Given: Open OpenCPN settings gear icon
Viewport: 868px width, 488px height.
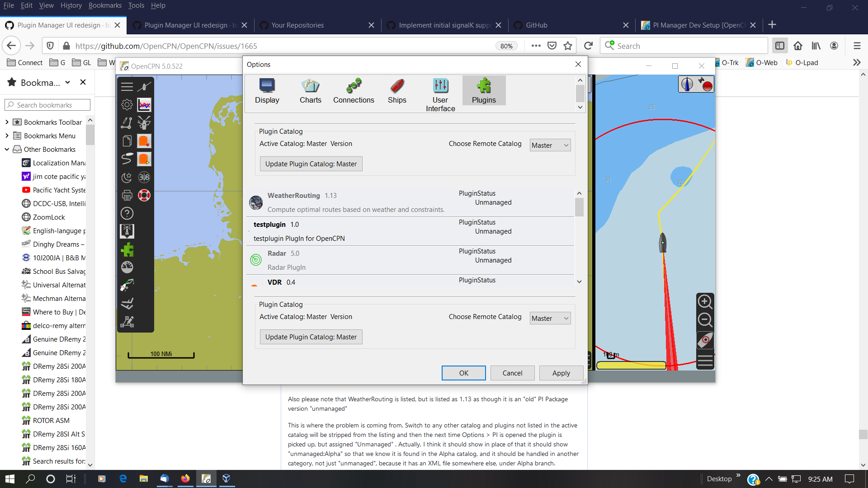Looking at the screenshot, I should [127, 105].
